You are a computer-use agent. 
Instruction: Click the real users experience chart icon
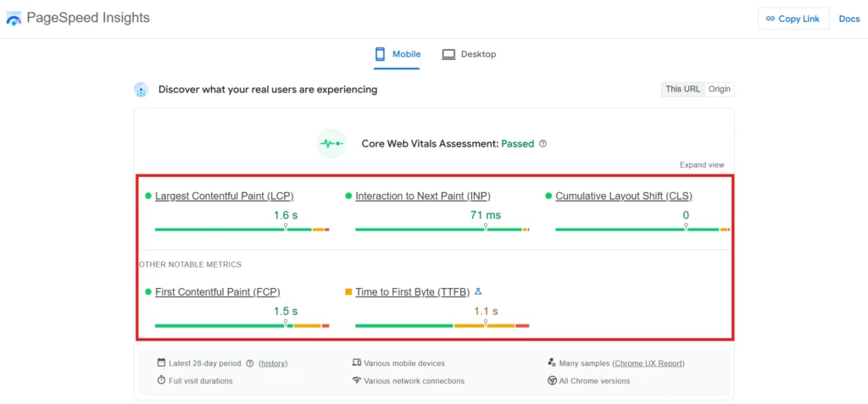[142, 90]
